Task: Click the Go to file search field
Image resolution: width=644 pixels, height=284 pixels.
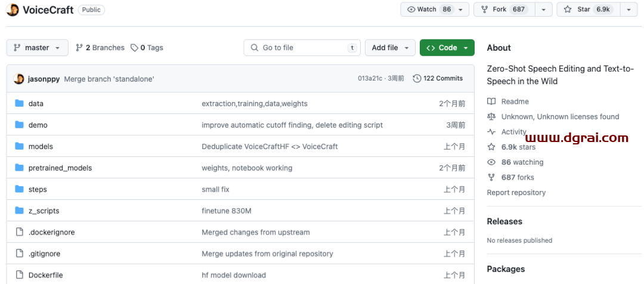Action: (302, 48)
